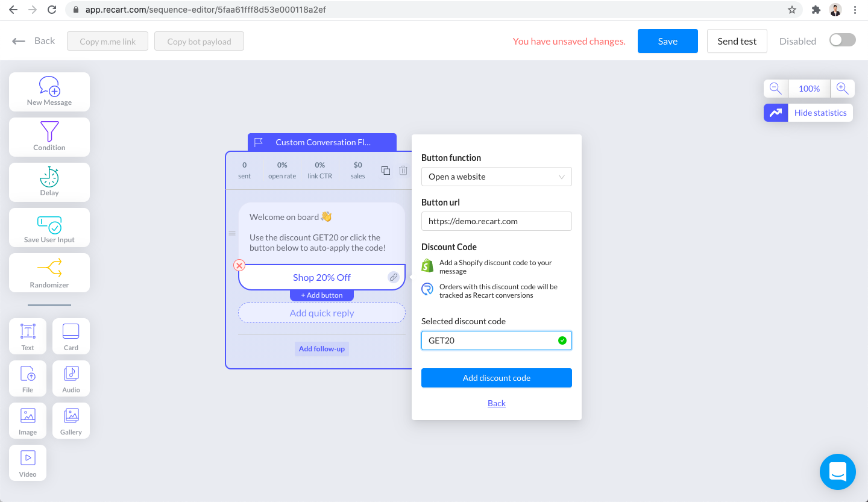Screen dimensions: 868x502
Task: Add a Save User Input block
Action: coord(49,227)
